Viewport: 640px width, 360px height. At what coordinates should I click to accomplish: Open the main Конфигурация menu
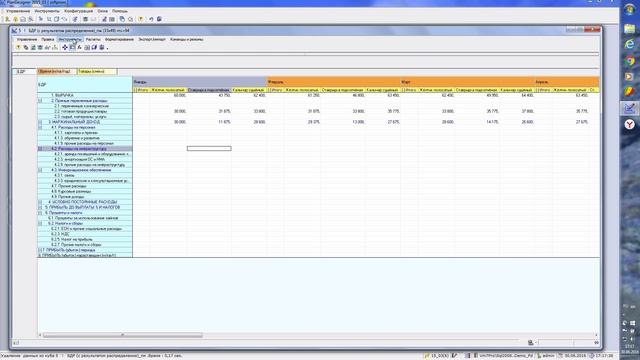pos(78,11)
